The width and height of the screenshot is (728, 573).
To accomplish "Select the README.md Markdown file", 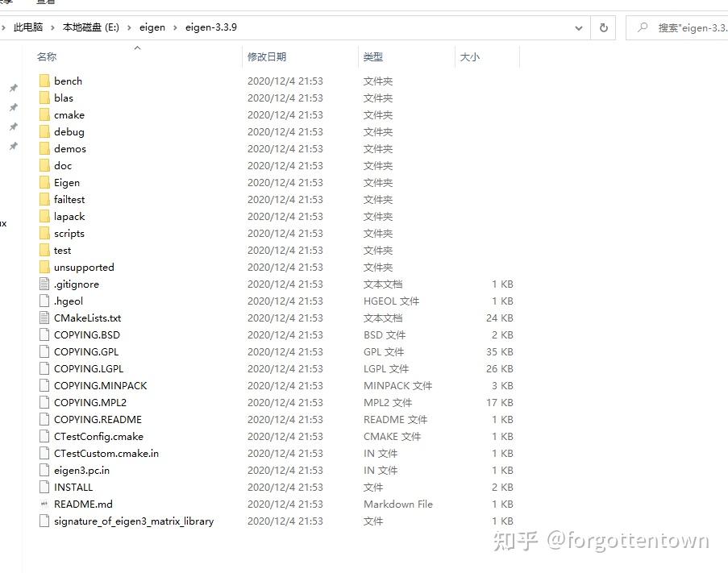I will click(84, 504).
